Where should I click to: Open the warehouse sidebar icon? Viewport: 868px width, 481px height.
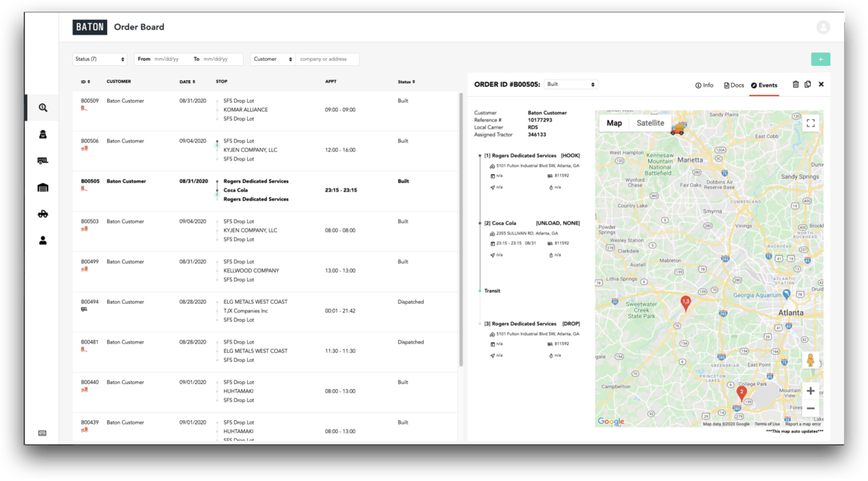coord(43,187)
